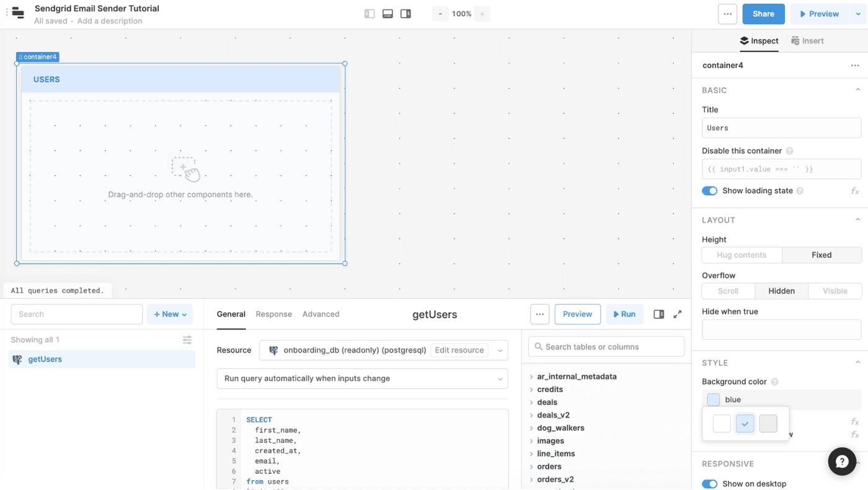This screenshot has height=490, width=868.
Task: Set container Overflow to Scroll
Action: point(728,291)
